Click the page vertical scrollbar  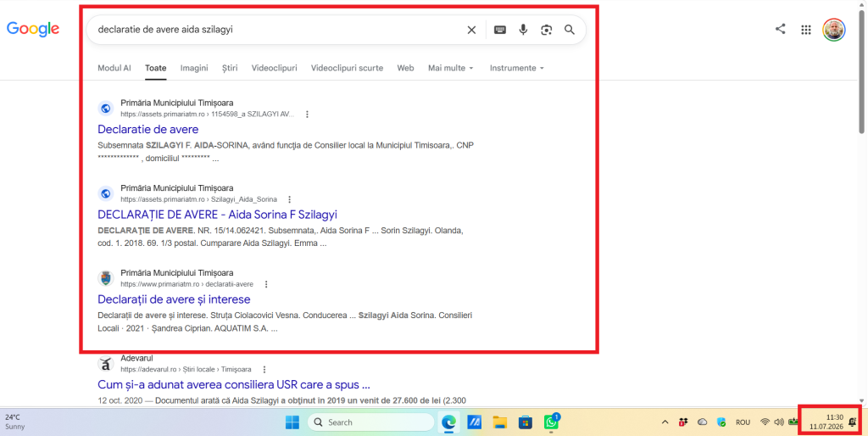click(861, 73)
